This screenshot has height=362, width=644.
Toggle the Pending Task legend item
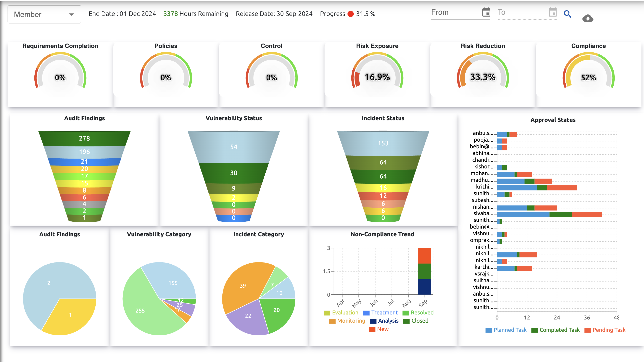click(605, 330)
